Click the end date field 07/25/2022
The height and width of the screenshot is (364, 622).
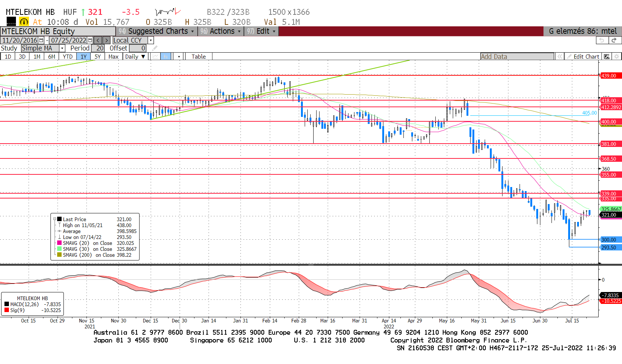(69, 40)
